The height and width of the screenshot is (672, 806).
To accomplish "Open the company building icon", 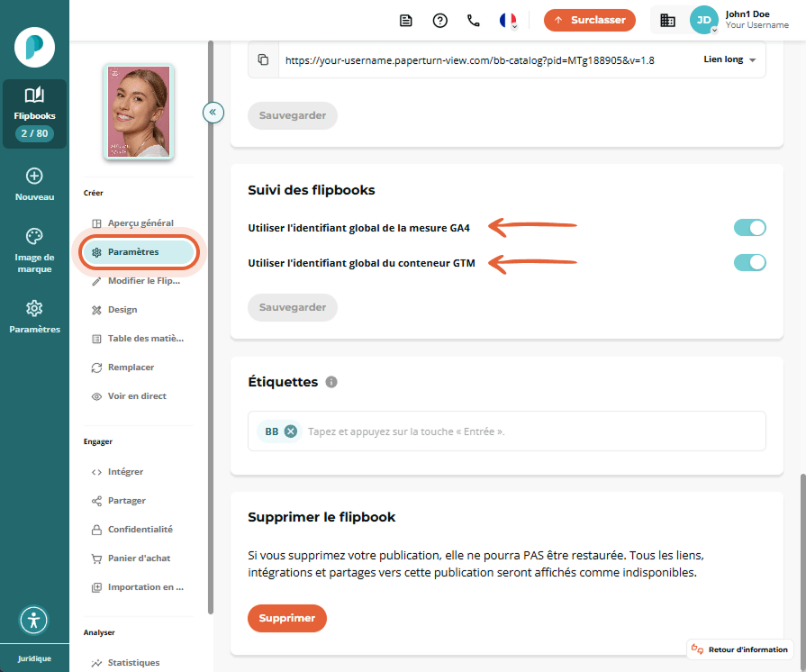I will (x=667, y=21).
